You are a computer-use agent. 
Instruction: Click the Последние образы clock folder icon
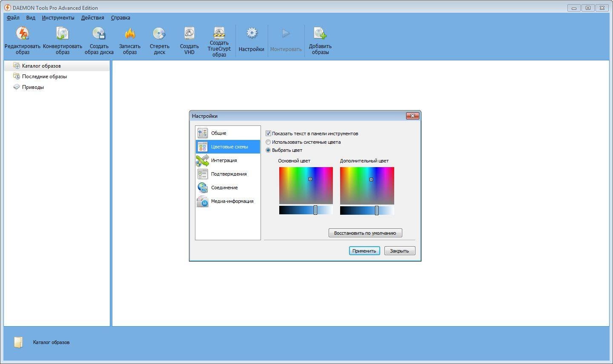coord(17,76)
